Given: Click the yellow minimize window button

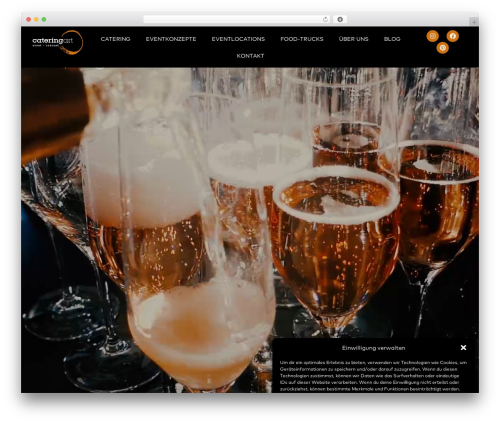Looking at the screenshot, I should click(36, 19).
